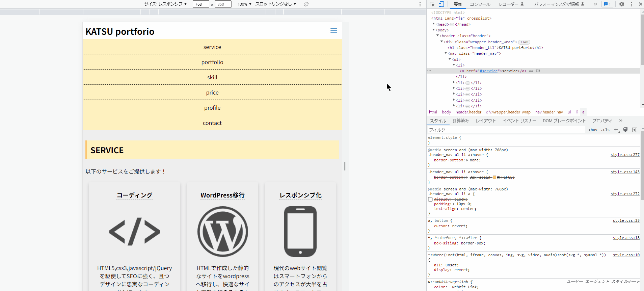This screenshot has width=644, height=291.
Task: Toggle the .cls class editor
Action: [x=605, y=130]
